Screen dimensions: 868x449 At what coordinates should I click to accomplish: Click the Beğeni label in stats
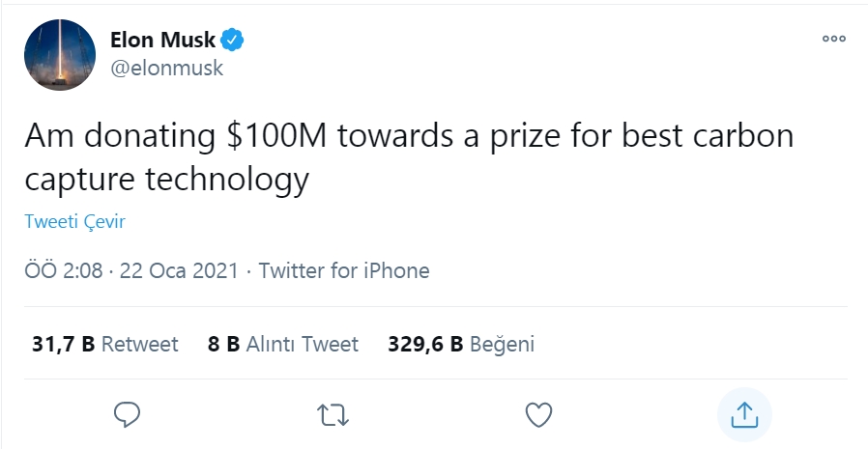pos(503,344)
